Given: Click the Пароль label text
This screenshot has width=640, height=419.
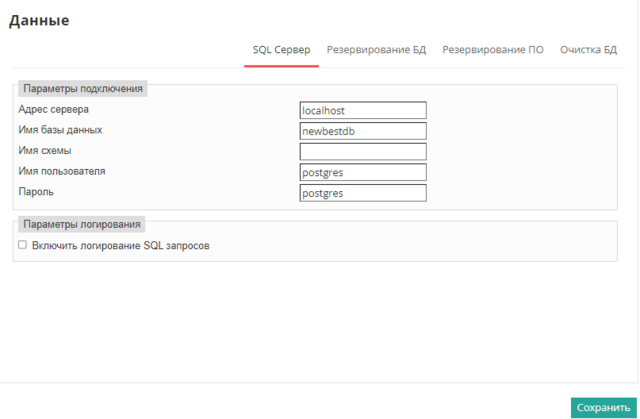Looking at the screenshot, I should [x=37, y=191].
